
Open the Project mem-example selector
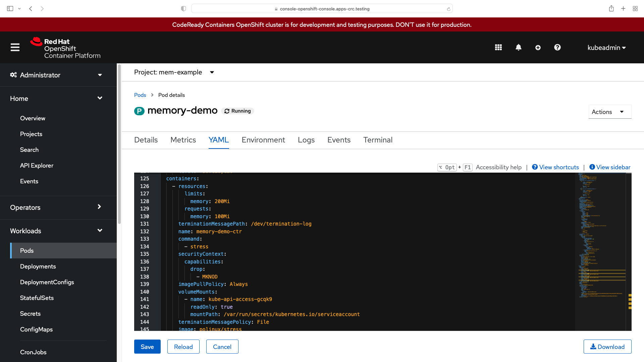pyautogui.click(x=174, y=72)
